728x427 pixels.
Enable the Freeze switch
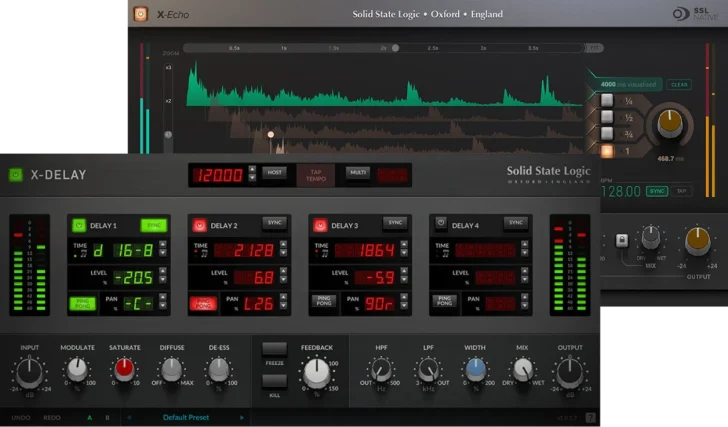click(275, 350)
